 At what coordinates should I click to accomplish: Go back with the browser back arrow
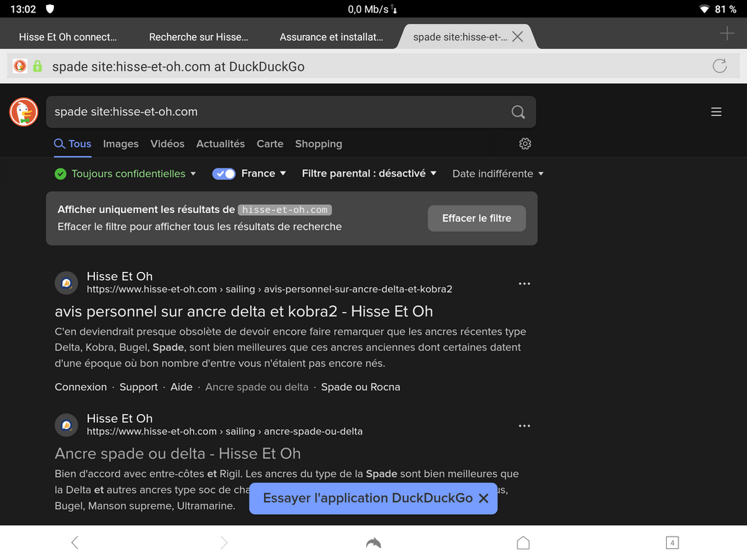point(75,542)
